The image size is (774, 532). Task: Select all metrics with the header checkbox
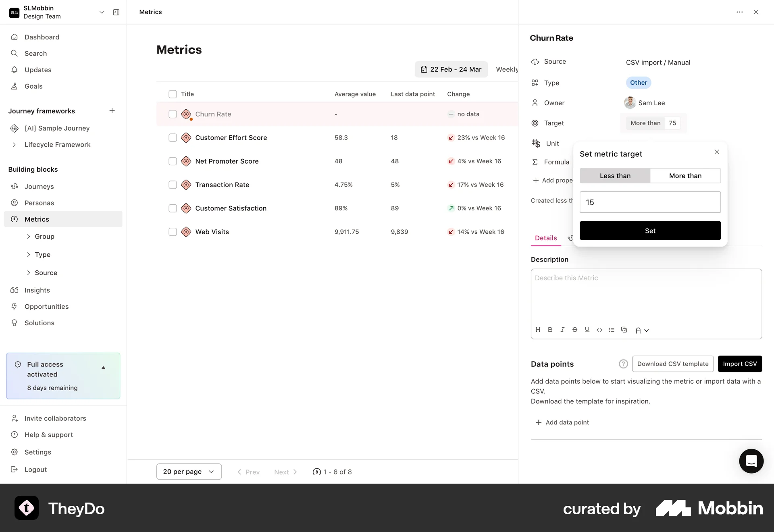pyautogui.click(x=173, y=94)
